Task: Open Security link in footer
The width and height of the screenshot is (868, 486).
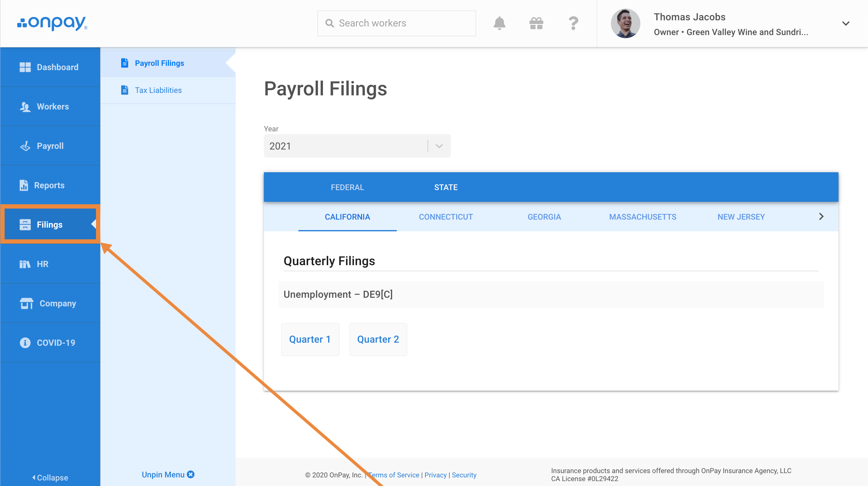Action: point(464,475)
